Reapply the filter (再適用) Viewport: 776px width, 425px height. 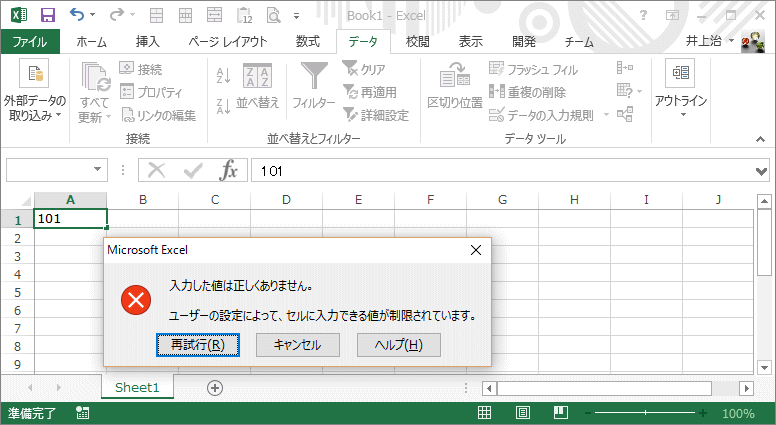pos(370,92)
